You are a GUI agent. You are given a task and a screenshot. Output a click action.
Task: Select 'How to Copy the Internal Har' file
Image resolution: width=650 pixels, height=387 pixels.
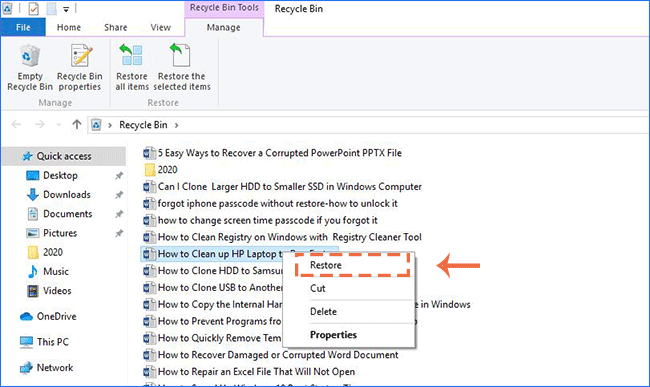coord(213,304)
